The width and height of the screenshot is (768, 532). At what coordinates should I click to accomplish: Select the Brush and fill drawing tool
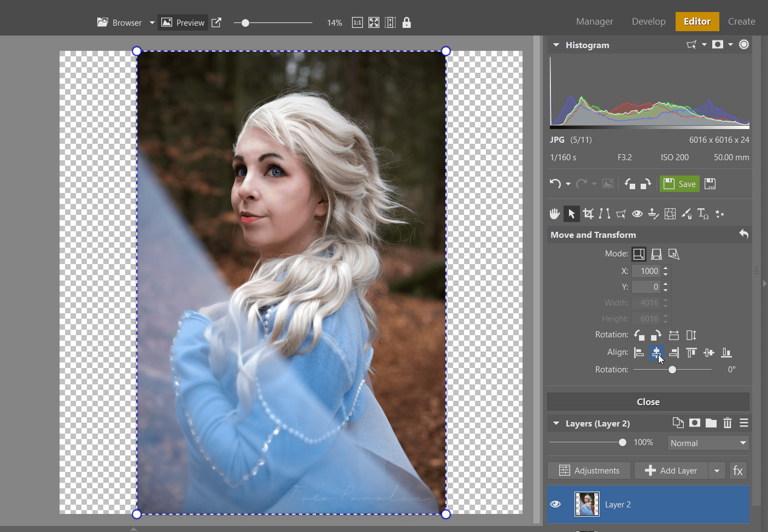coord(687,214)
